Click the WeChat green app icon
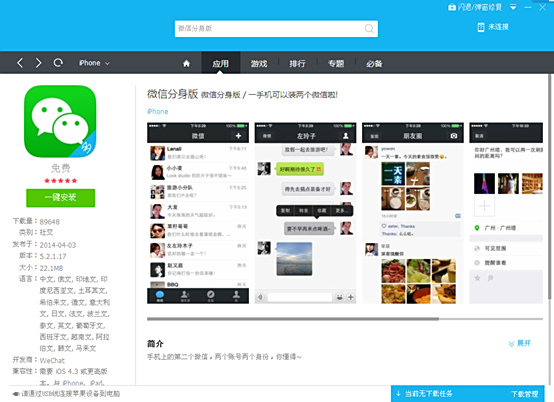 tap(60, 121)
